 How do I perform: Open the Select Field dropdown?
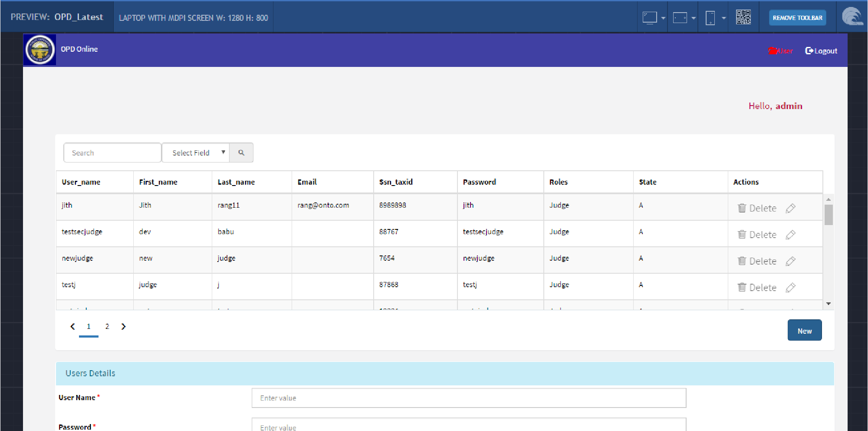(196, 153)
